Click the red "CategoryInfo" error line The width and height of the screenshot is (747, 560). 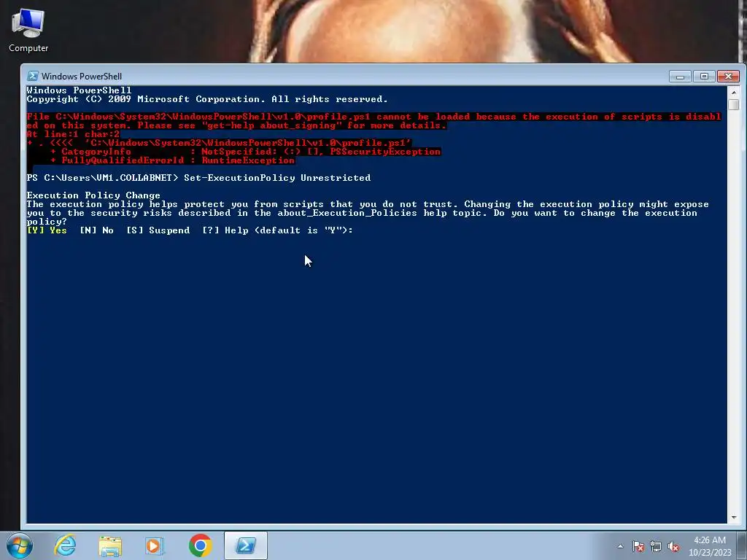pyautogui.click(x=245, y=152)
